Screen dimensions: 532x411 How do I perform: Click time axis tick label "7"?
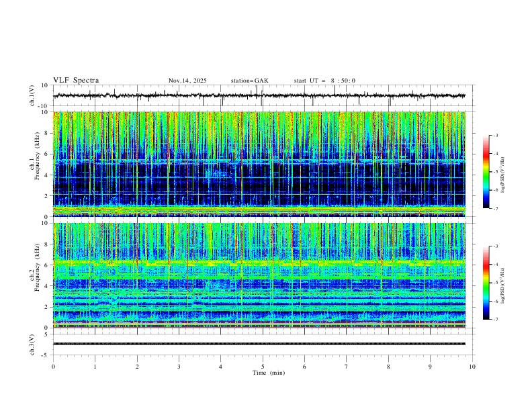347,367
